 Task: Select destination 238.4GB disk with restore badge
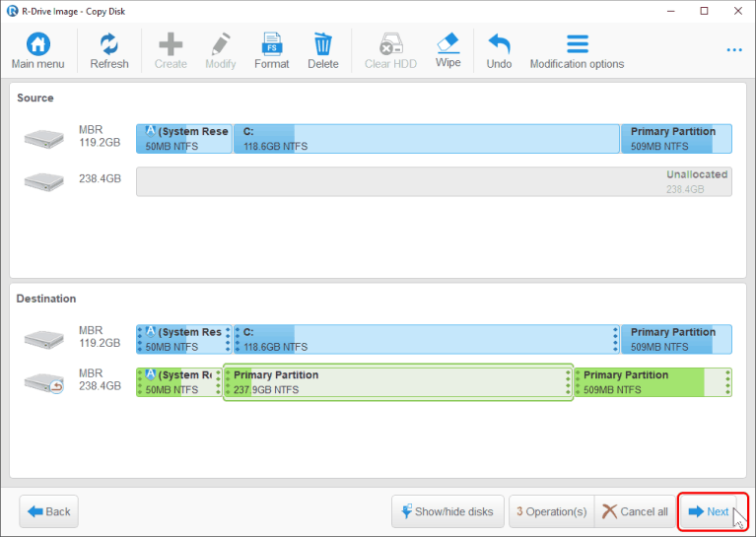point(44,382)
